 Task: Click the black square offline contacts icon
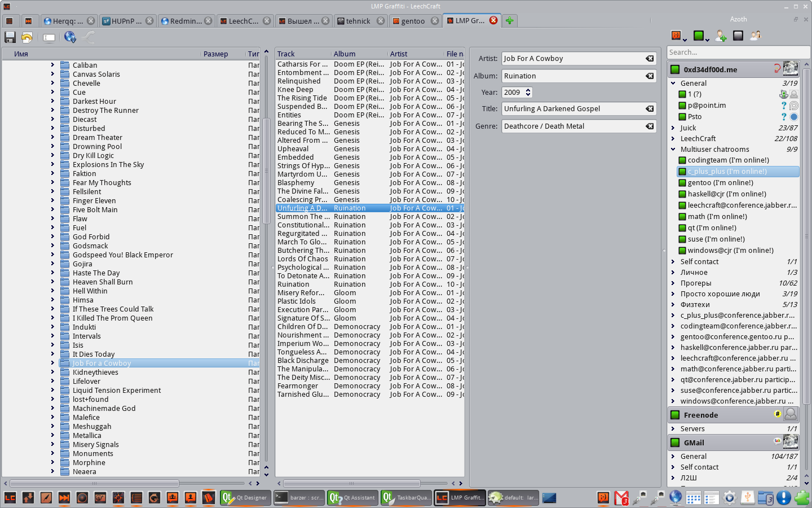738,36
